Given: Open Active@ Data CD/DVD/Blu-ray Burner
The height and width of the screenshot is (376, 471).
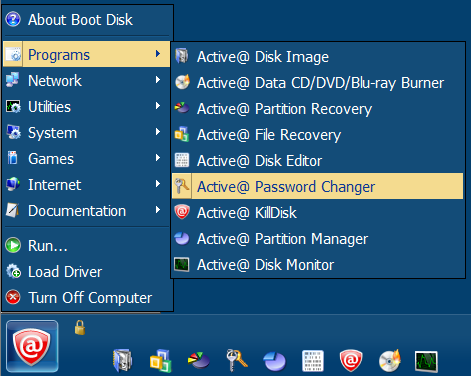Looking at the screenshot, I should pos(318,82).
